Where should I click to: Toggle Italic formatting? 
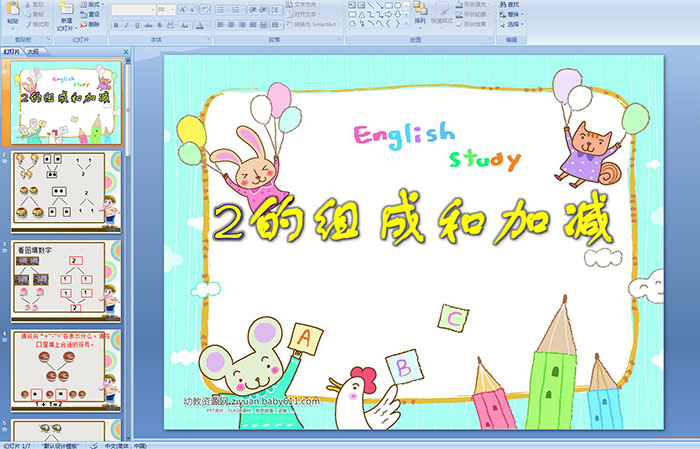pos(126,25)
